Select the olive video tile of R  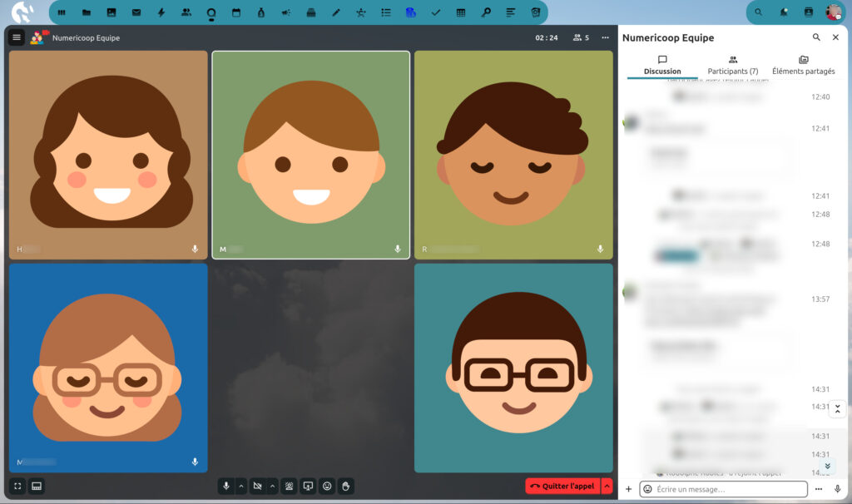click(x=513, y=155)
